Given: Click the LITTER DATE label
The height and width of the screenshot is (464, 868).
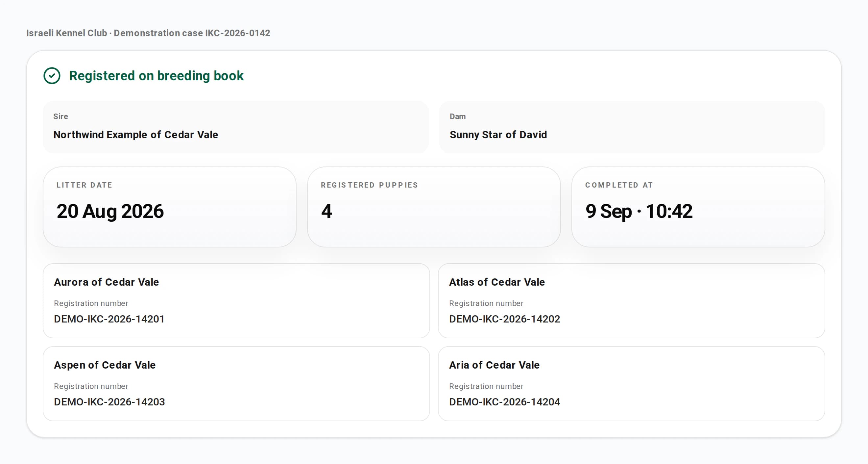Looking at the screenshot, I should [84, 185].
